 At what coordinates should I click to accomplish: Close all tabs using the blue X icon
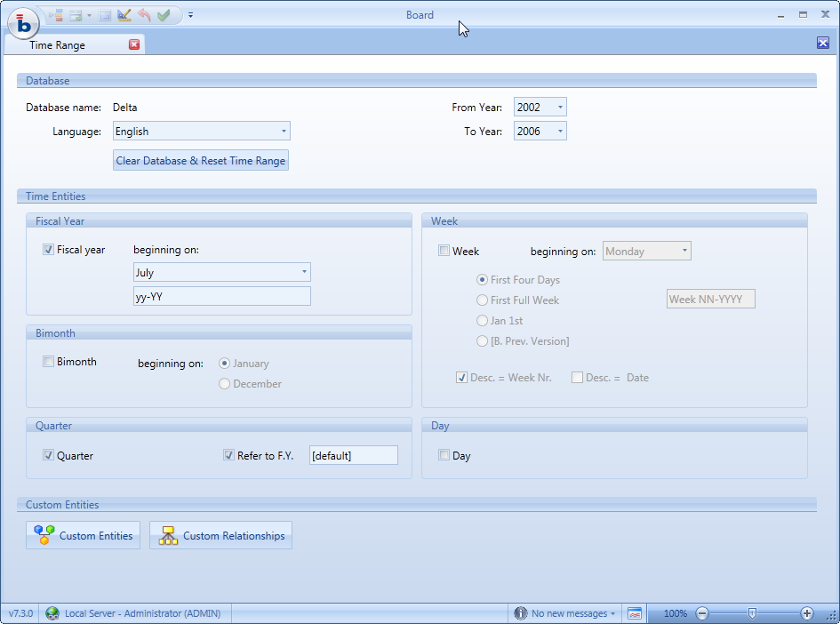(823, 43)
